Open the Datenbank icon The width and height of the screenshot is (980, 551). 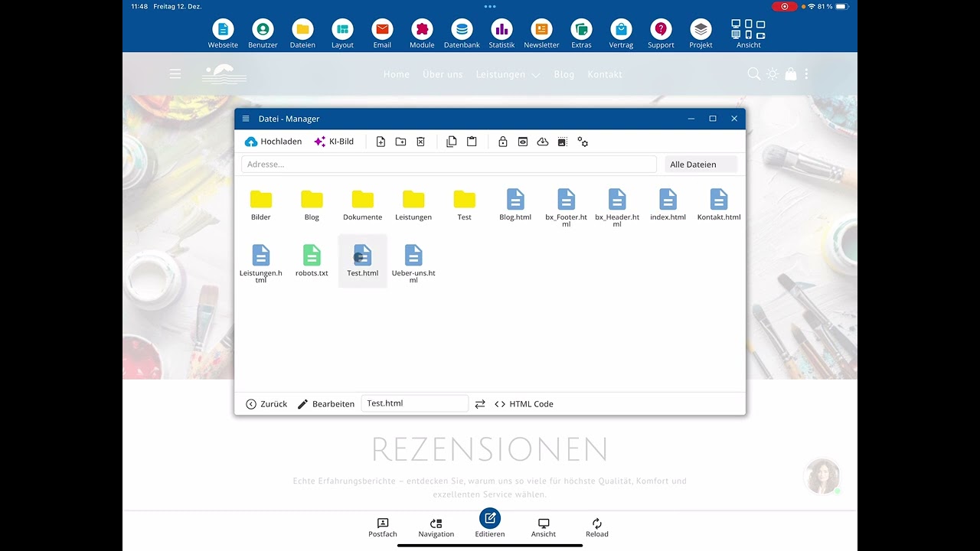pyautogui.click(x=462, y=34)
